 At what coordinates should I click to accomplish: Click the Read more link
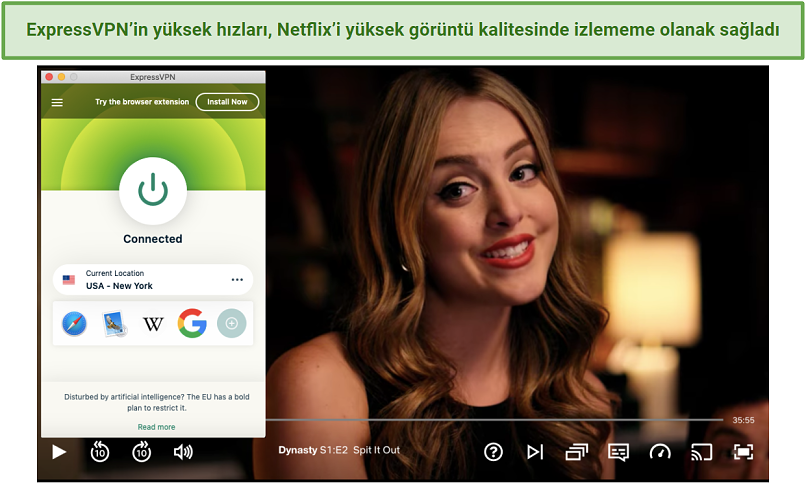point(156,427)
